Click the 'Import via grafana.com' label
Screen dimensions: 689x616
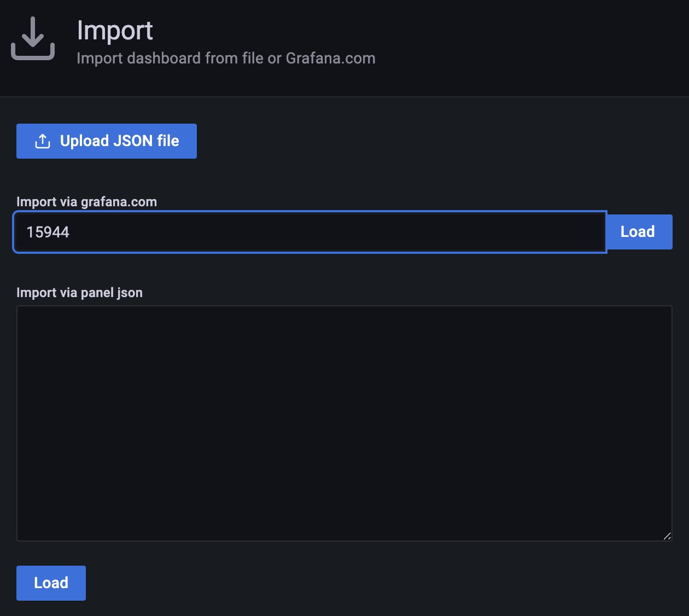(86, 202)
